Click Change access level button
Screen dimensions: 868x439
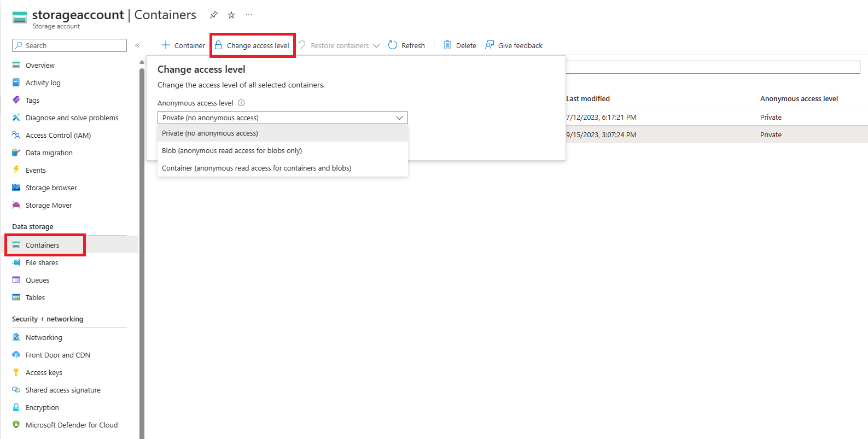click(x=252, y=45)
